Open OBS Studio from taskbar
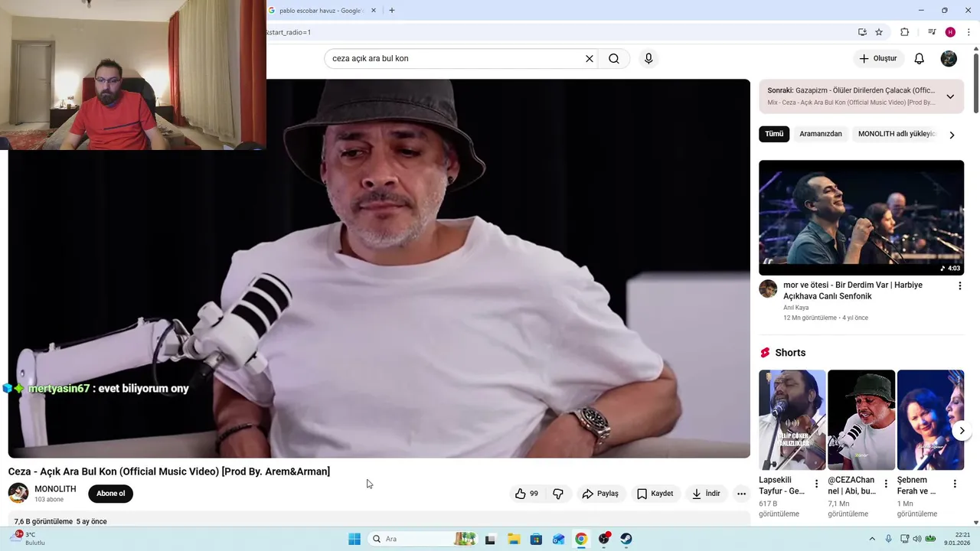The height and width of the screenshot is (551, 980). tap(604, 539)
